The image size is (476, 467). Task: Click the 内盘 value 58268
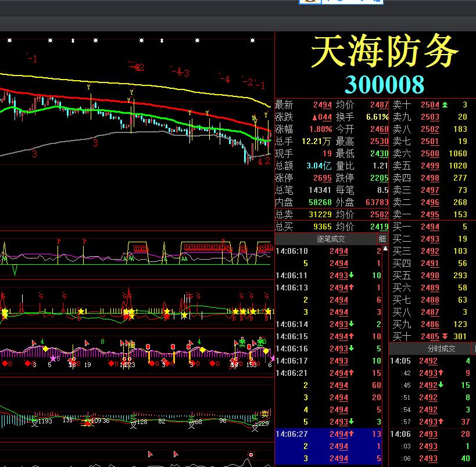point(320,202)
